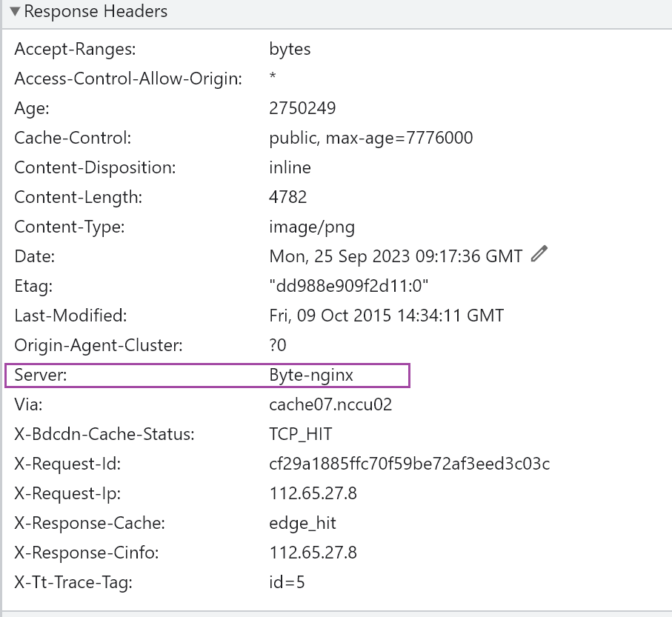Select the Content-Length value 4782
Viewport: 672px width, 617px height.
pos(287,197)
